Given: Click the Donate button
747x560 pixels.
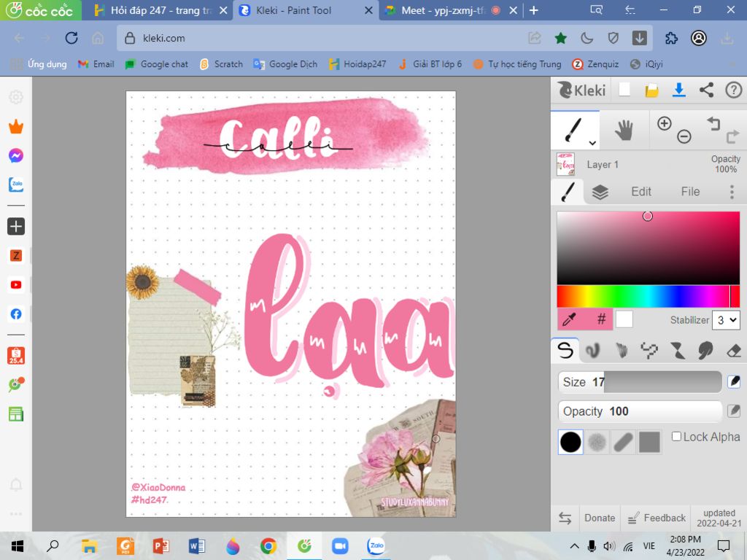Looking at the screenshot, I should click(600, 518).
